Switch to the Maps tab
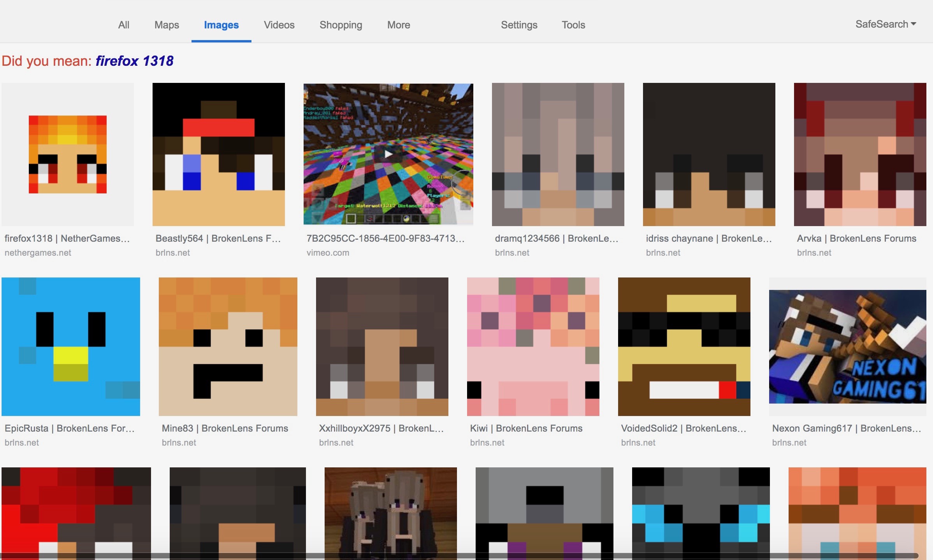This screenshot has width=933, height=560. click(x=167, y=25)
